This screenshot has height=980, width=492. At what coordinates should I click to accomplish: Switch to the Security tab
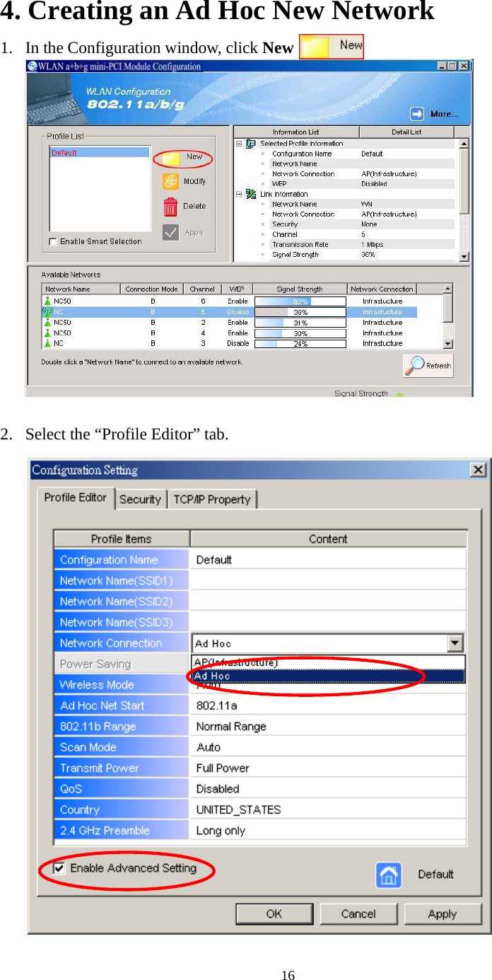pos(140,499)
